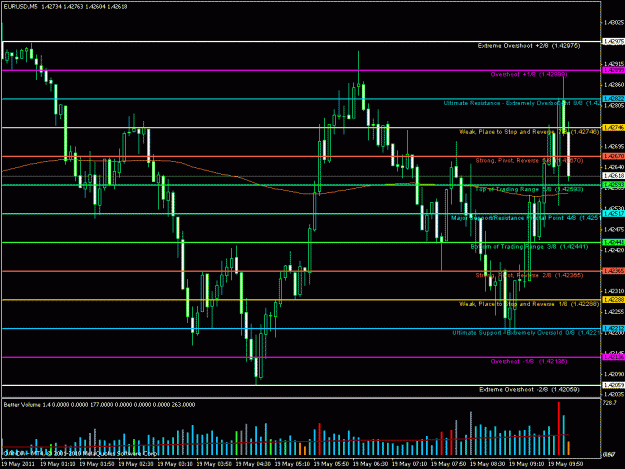Click the red 1.42365 price tag
This screenshot has width=625, height=469.
(x=613, y=271)
